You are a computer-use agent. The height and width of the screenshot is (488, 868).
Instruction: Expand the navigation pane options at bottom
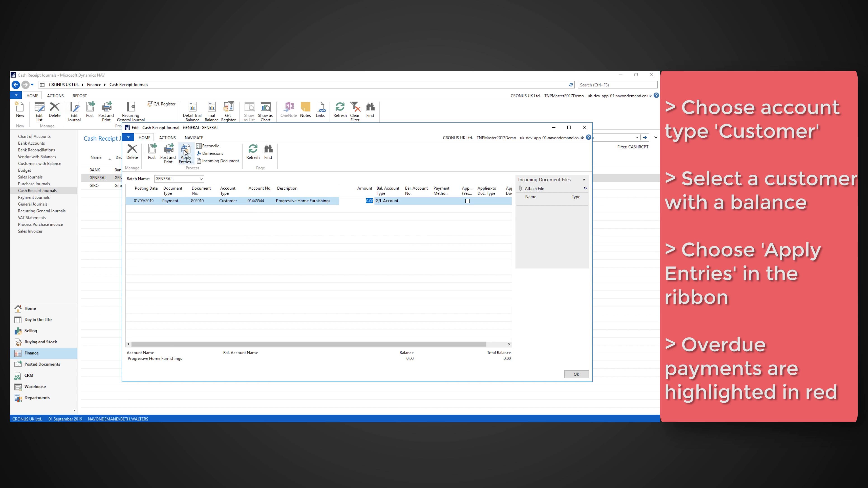pos(74,410)
